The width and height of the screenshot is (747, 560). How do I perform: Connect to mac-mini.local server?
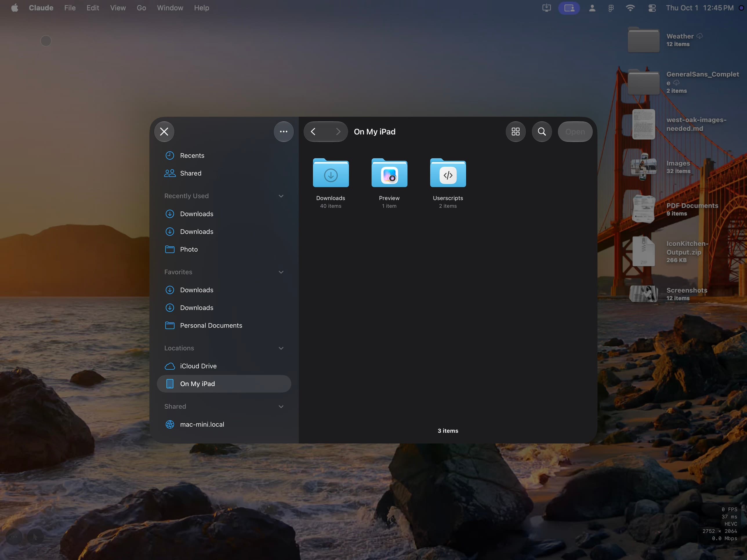click(224, 424)
